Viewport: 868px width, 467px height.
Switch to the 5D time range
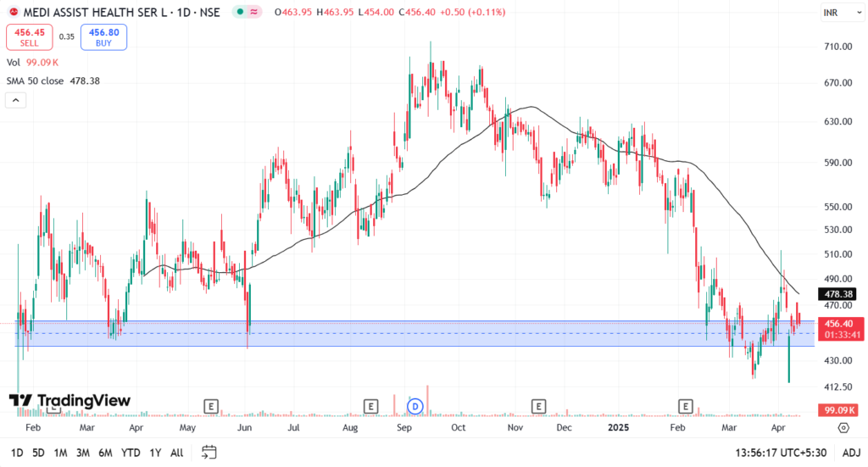click(x=38, y=453)
